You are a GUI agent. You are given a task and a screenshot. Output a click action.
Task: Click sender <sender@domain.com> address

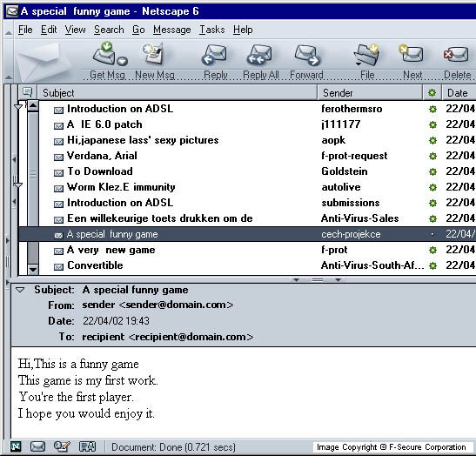pyautogui.click(x=158, y=305)
